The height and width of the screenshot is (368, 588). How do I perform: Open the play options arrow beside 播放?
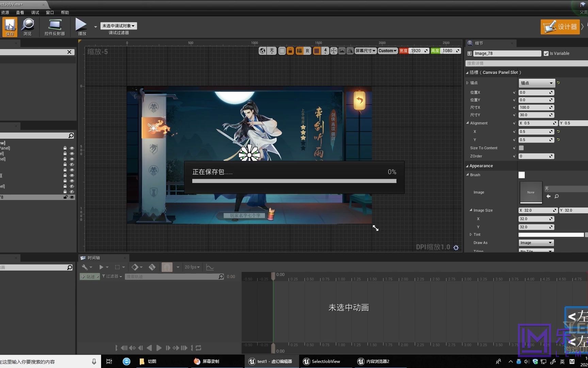pos(95,27)
